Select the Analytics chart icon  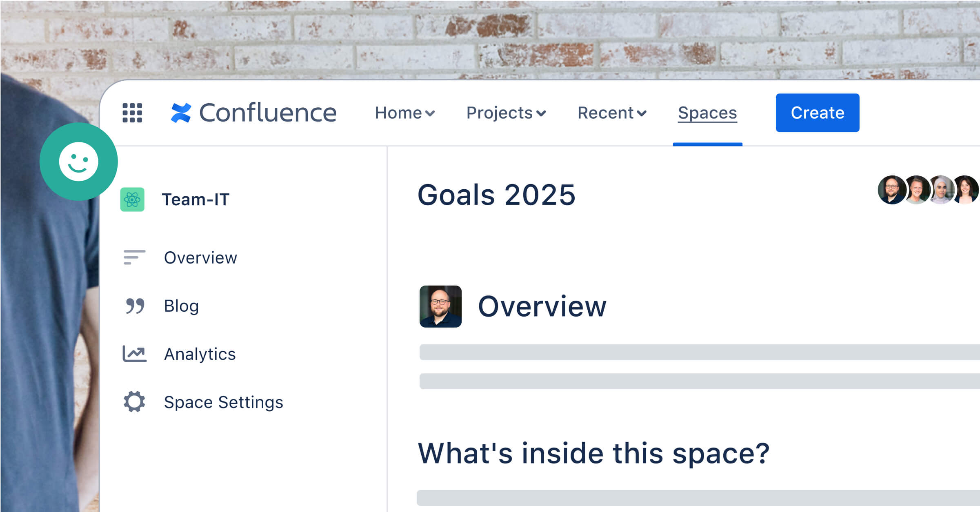coord(135,354)
